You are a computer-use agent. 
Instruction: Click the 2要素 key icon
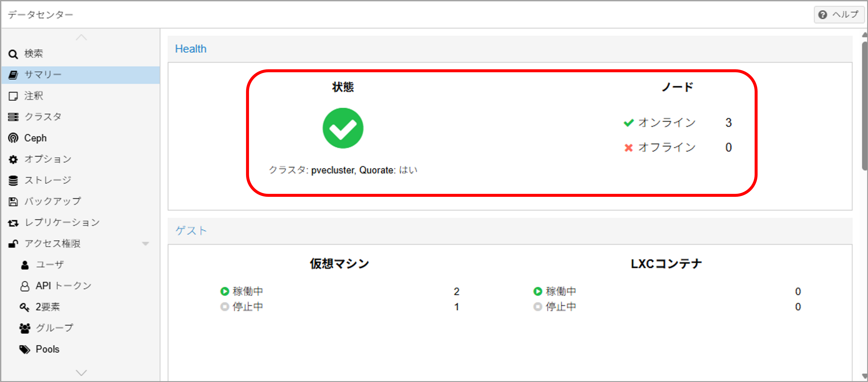pyautogui.click(x=24, y=307)
